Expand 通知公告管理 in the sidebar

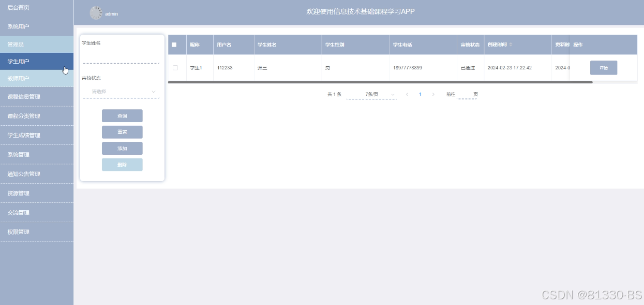pos(37,174)
